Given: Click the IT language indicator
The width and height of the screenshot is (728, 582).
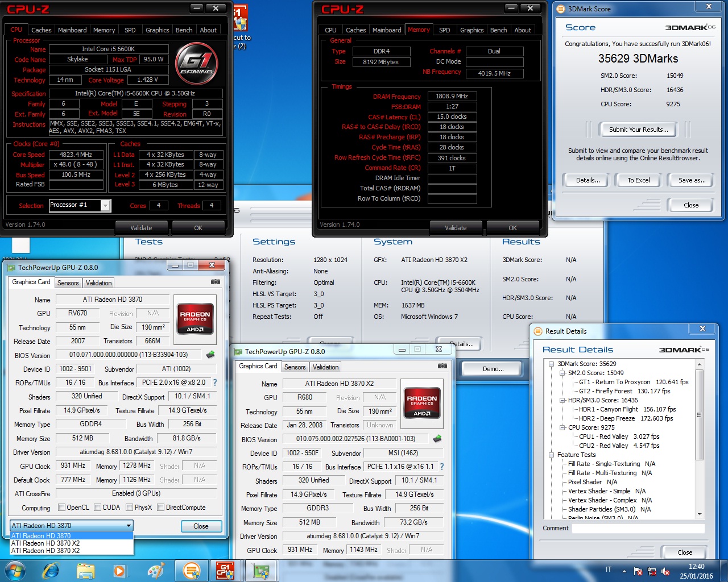Looking at the screenshot, I should pos(609,569).
